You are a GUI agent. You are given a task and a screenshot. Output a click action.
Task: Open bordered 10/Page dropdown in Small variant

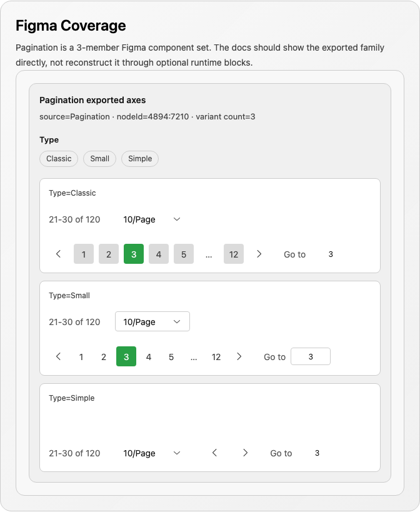point(152,321)
